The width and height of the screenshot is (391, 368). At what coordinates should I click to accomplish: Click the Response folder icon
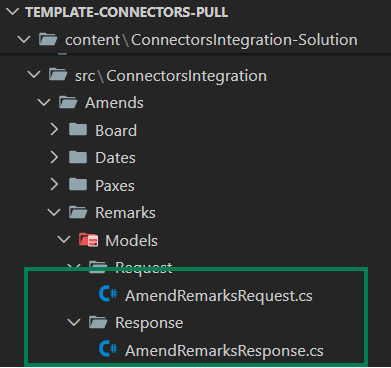[x=98, y=322]
